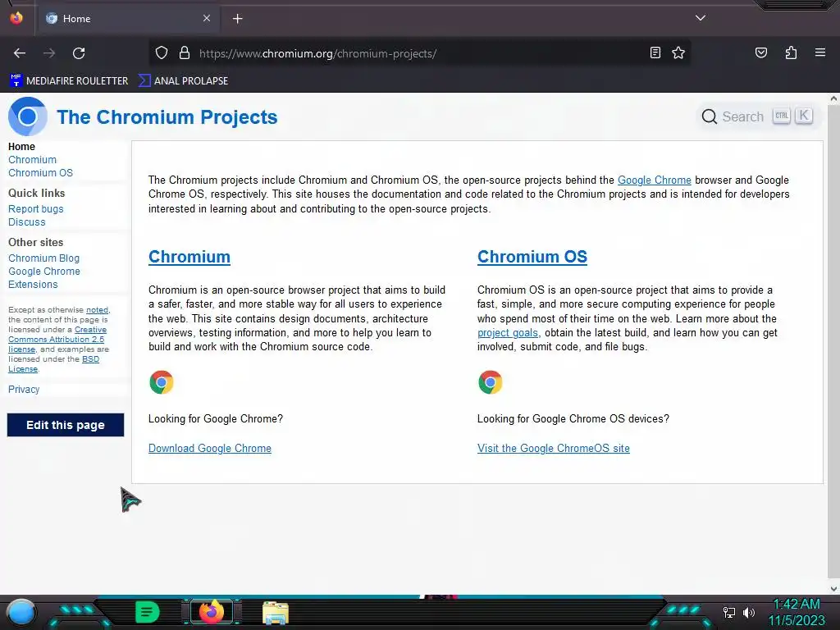This screenshot has width=840, height=630.
Task: Click The Chromium Projects title
Action: pos(167,116)
